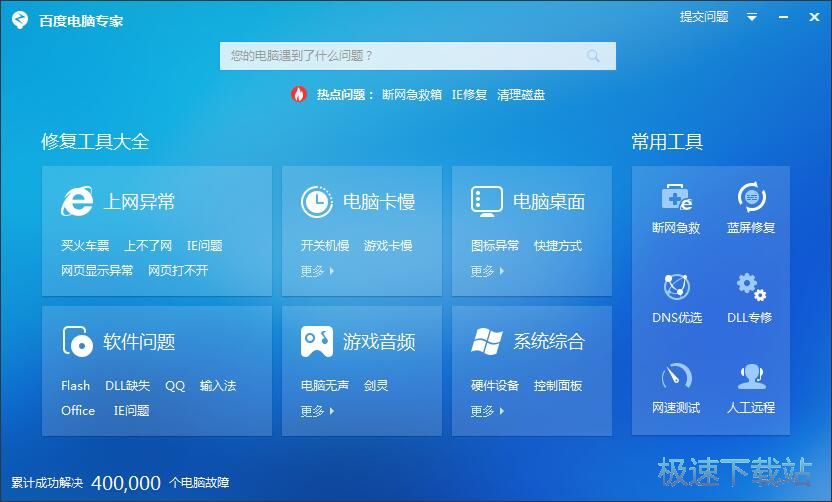This screenshot has height=502, width=832.
Task: Select the 剑灵 link
Action: tap(376, 386)
